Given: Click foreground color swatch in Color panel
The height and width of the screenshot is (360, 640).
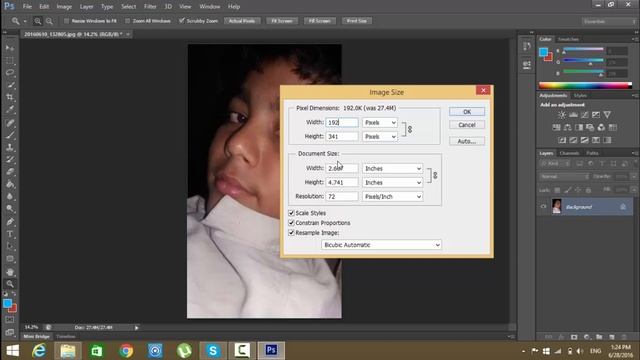Looking at the screenshot, I should (x=543, y=52).
